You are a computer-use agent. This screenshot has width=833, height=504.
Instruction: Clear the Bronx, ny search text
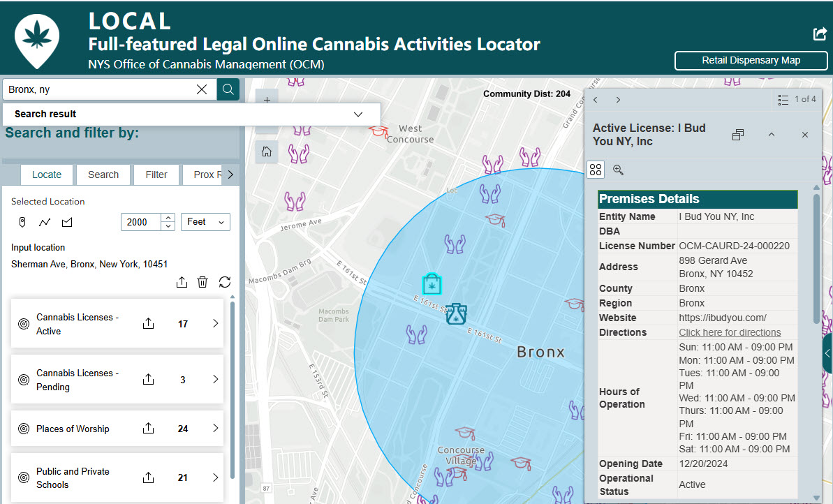[202, 89]
